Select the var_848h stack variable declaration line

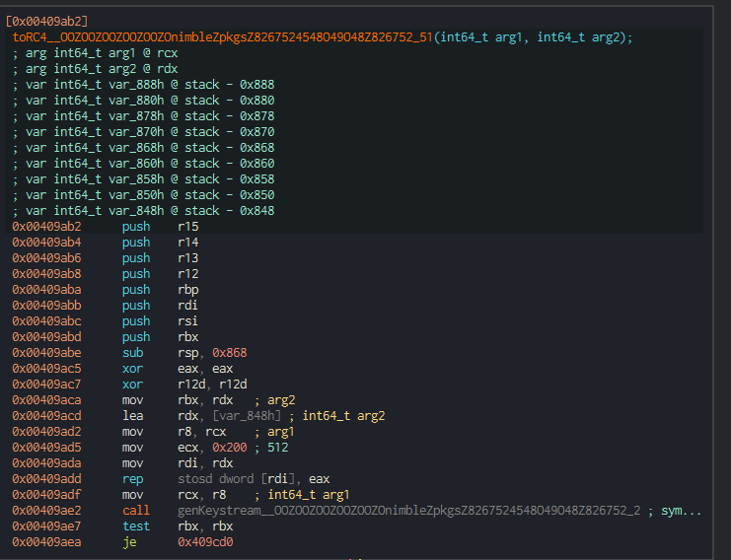(x=143, y=211)
